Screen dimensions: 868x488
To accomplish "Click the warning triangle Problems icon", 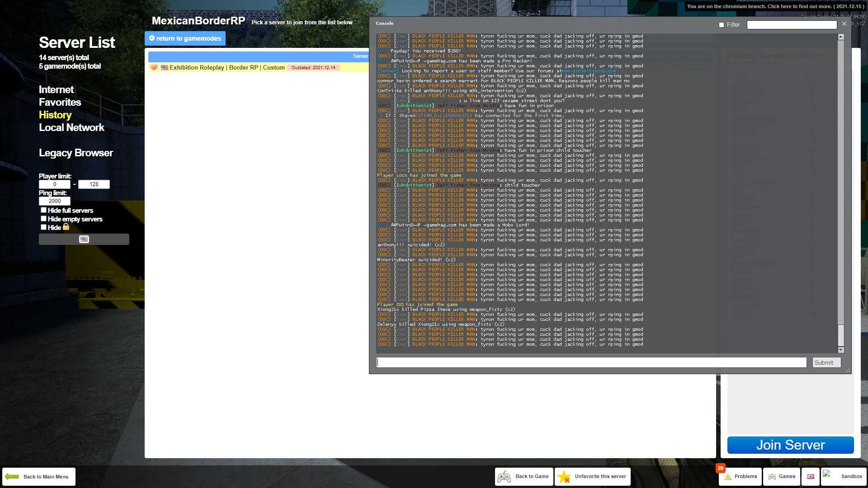I will [728, 477].
